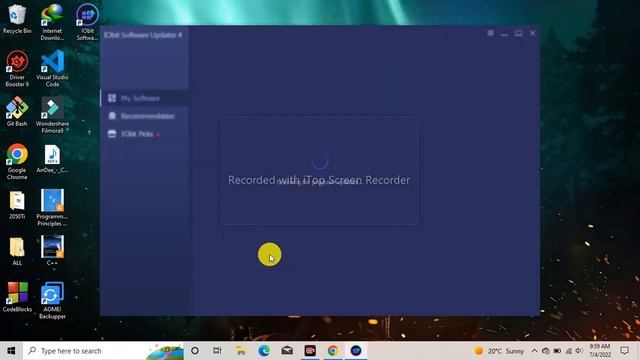Select Driver Booster 9 desktop icon
The width and height of the screenshot is (640, 360).
pos(17,69)
